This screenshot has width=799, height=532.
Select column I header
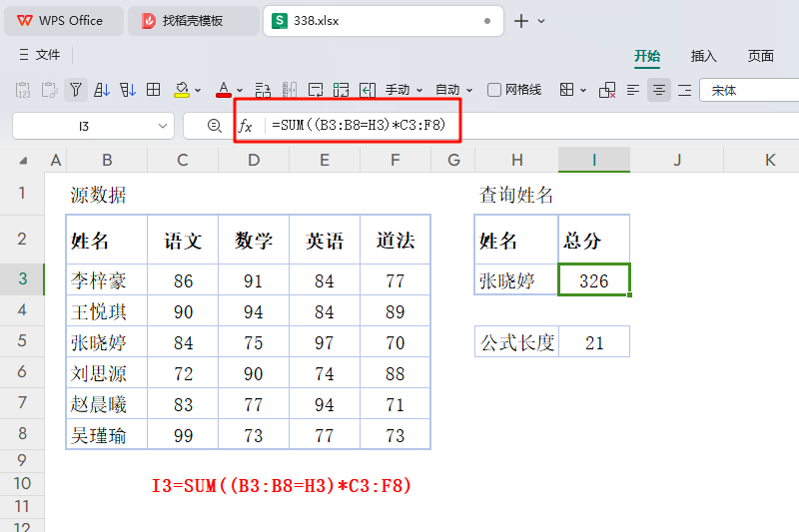(594, 161)
